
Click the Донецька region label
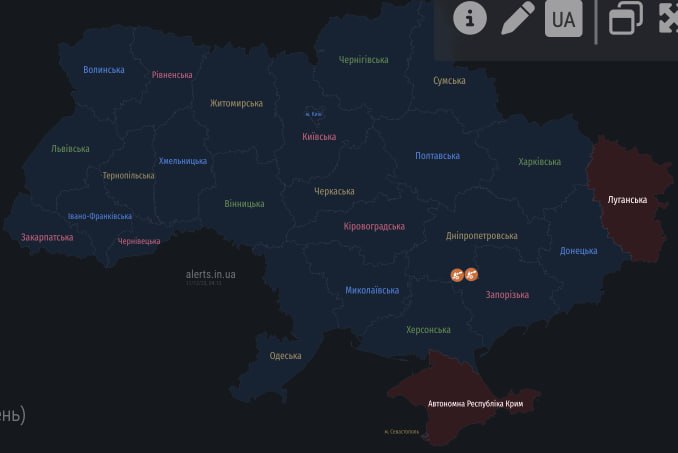click(x=578, y=251)
